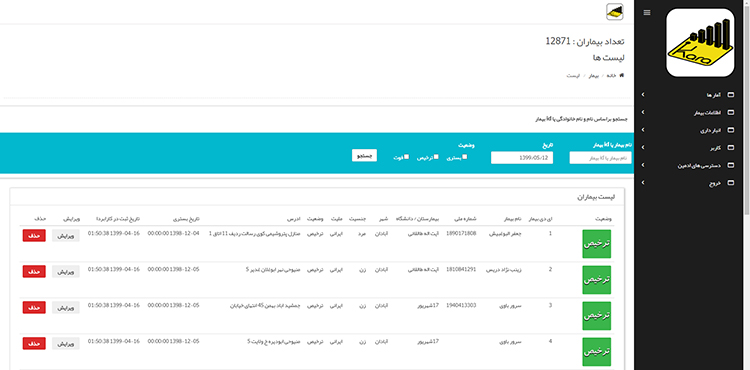Click the small Kara logo in the top bar
This screenshot has height=370, width=750.
point(615,11)
